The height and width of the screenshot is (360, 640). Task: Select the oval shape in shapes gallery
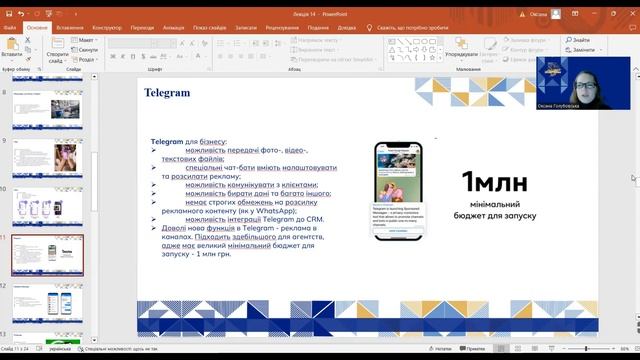424,42
